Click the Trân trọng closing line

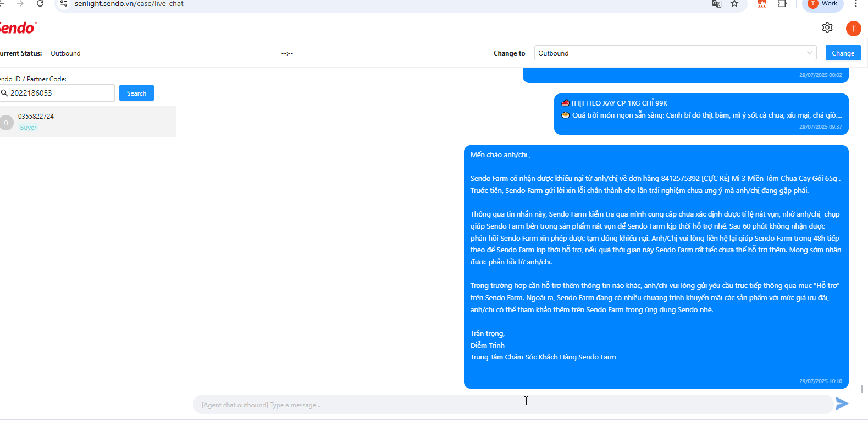point(487,334)
